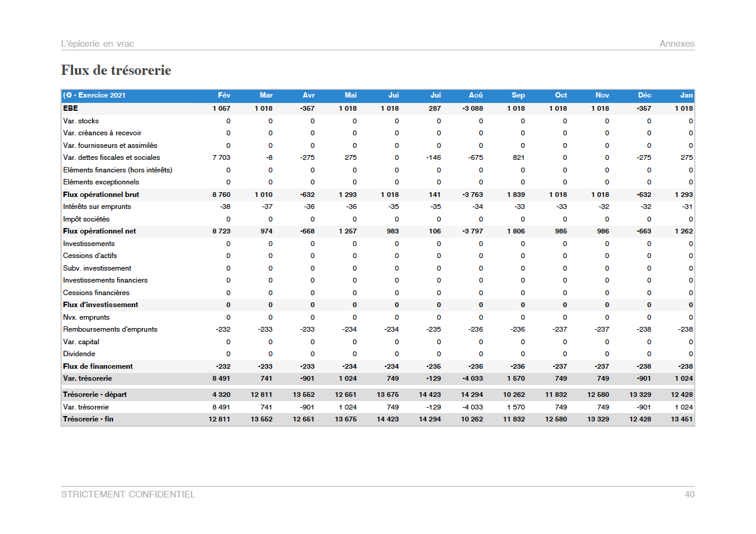
Task: Select the 'Trésorerie - départ' row label
Action: pos(95,395)
